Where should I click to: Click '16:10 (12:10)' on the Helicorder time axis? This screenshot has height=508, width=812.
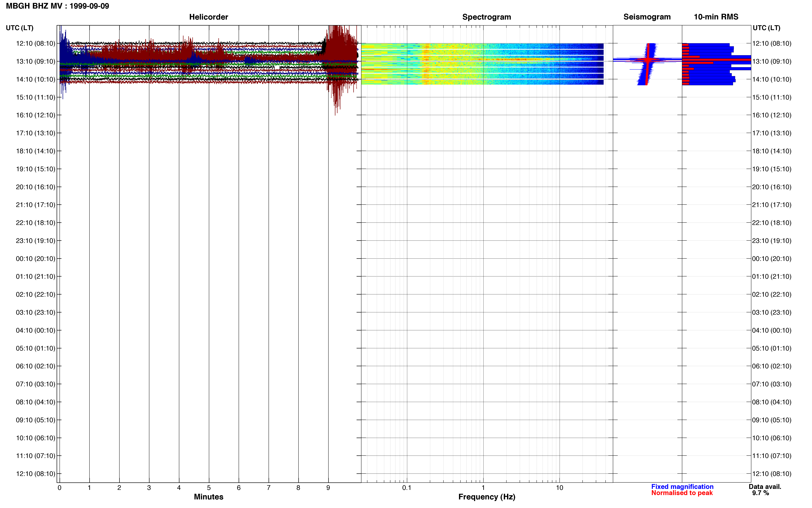pyautogui.click(x=36, y=115)
